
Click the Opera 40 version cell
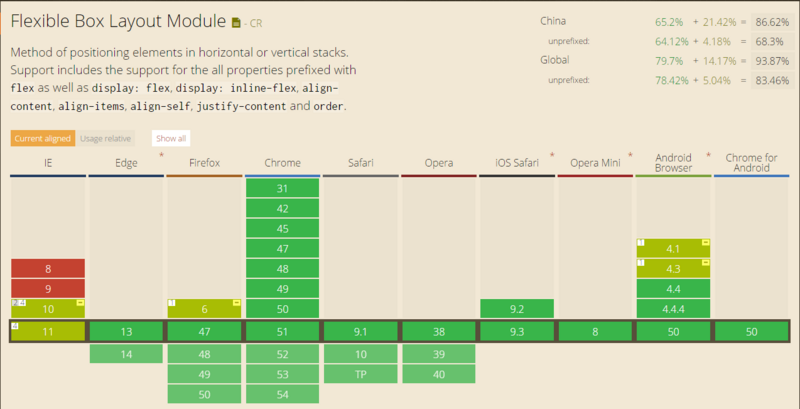(x=439, y=374)
